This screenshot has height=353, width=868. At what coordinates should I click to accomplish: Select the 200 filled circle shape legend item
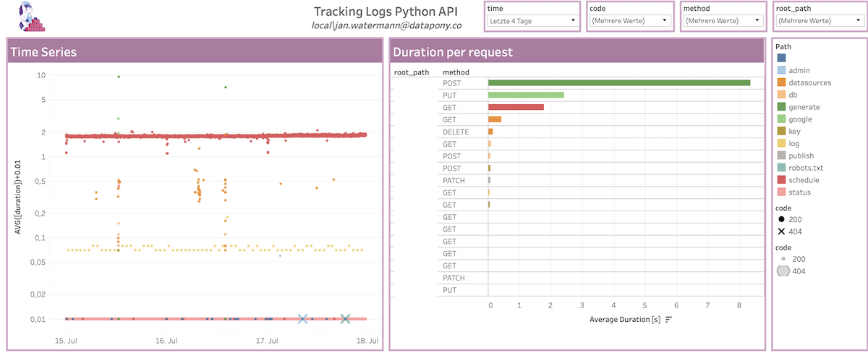point(782,219)
